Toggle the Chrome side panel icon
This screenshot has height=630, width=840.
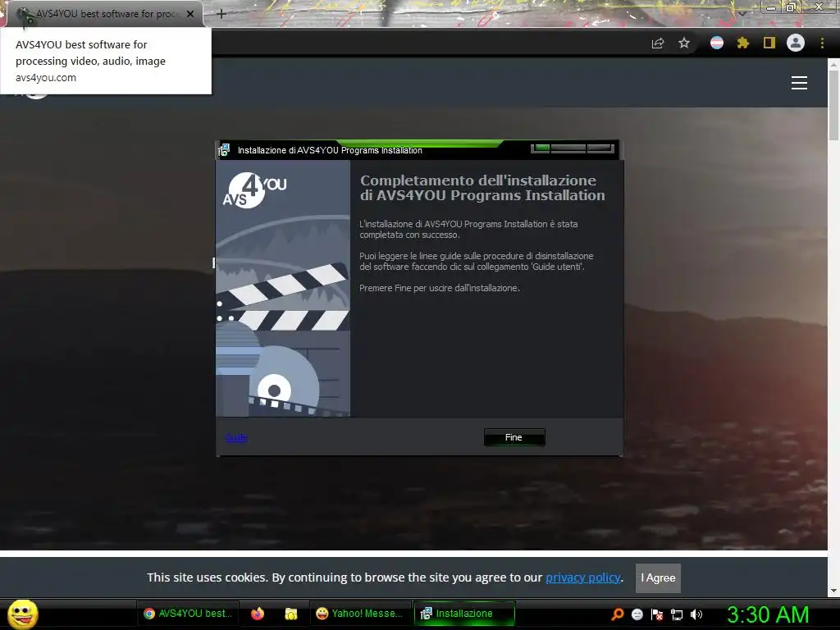(769, 43)
